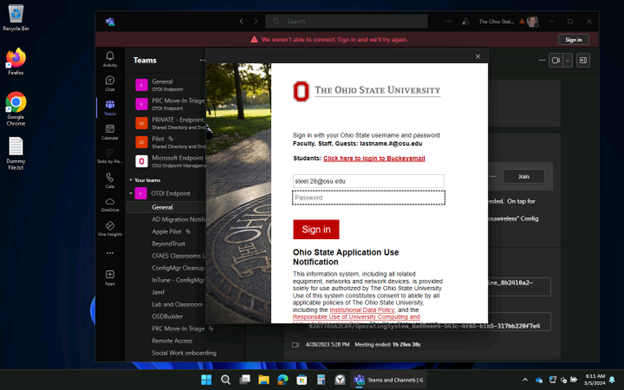Open the BeyondTrust channel
Viewport: 624px width, 390px height.
168,244
